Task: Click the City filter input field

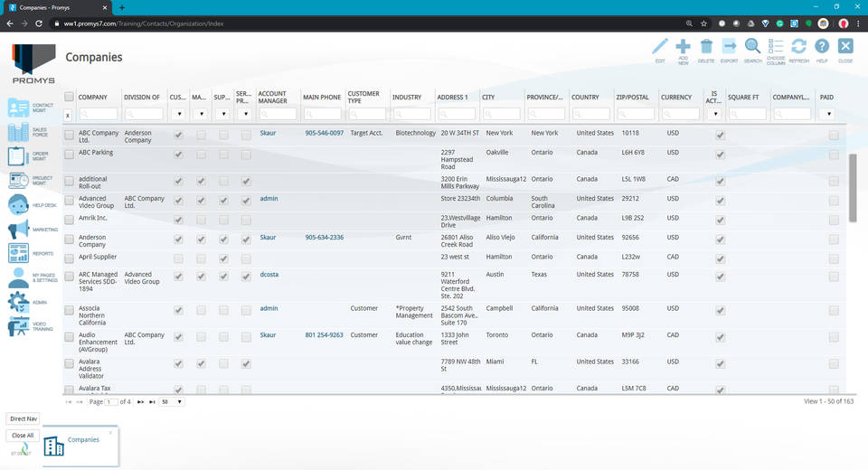Action: click(x=501, y=114)
